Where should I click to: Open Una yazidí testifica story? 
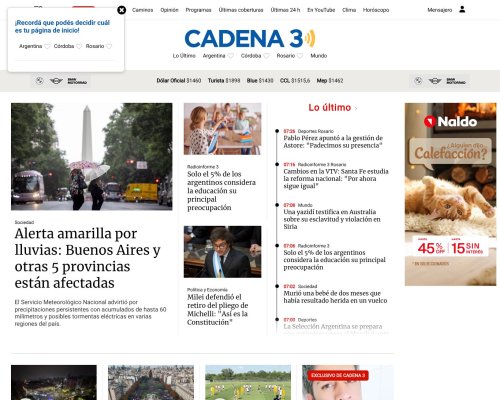332,219
